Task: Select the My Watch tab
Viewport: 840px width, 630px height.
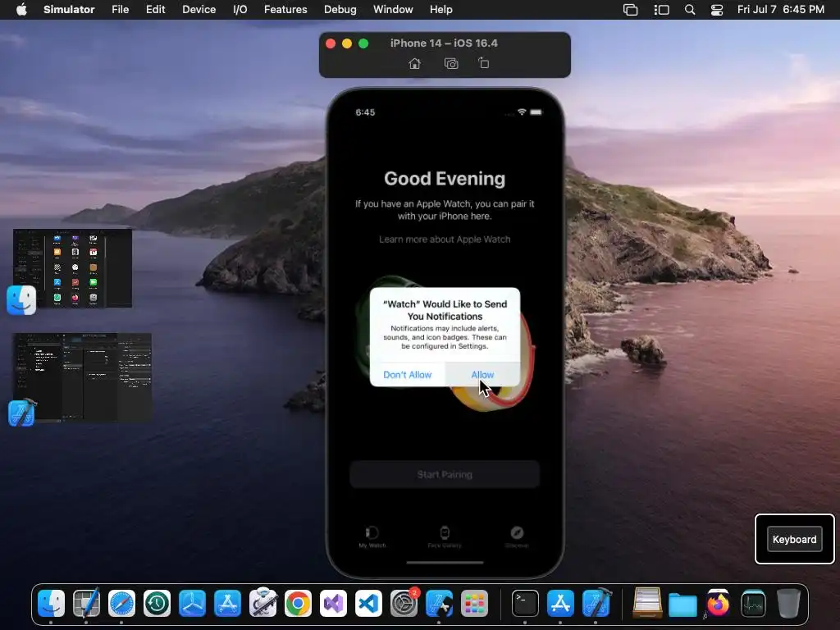Action: [x=372, y=536]
